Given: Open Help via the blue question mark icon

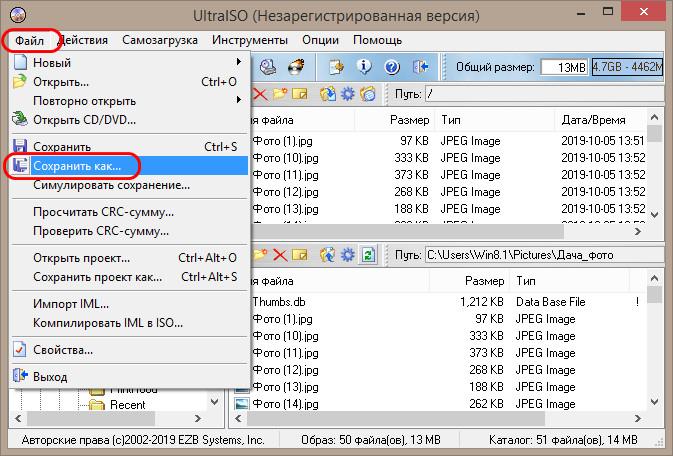Looking at the screenshot, I should tap(392, 67).
